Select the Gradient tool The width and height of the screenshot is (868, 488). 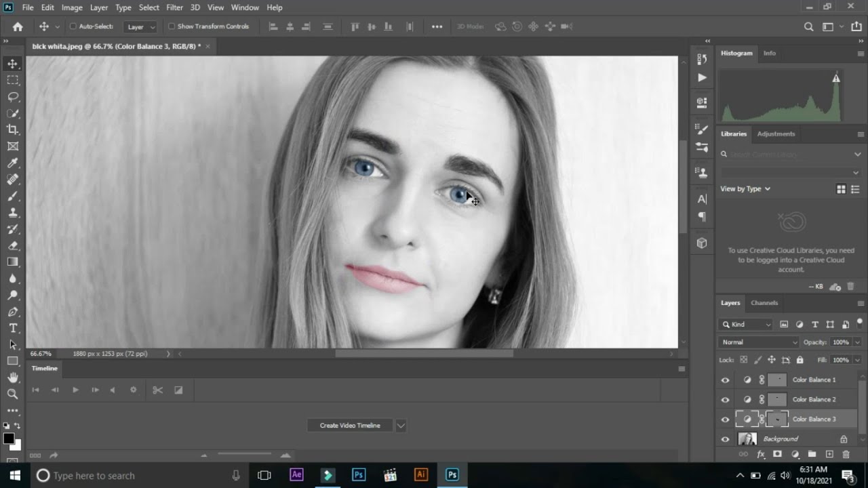click(x=12, y=262)
